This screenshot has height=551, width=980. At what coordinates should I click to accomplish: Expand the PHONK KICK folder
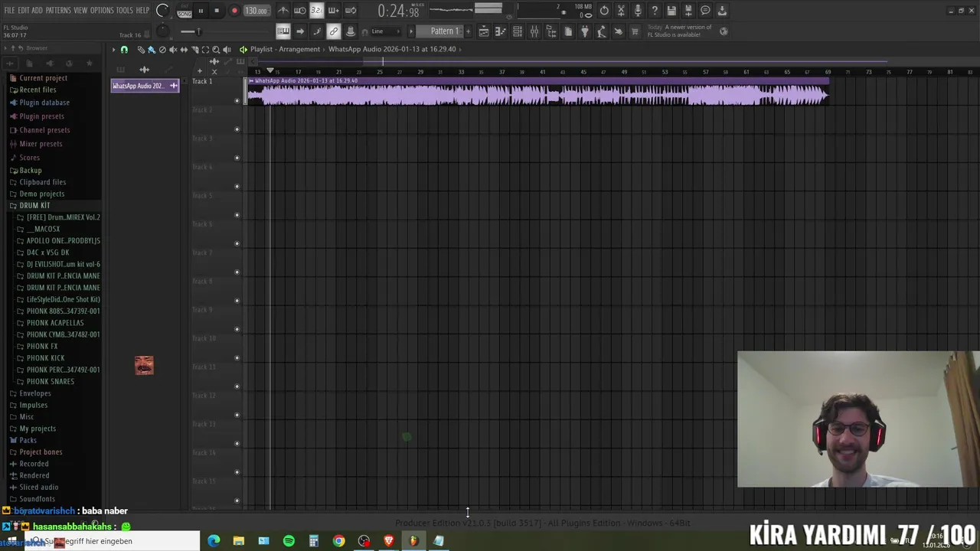(x=45, y=358)
